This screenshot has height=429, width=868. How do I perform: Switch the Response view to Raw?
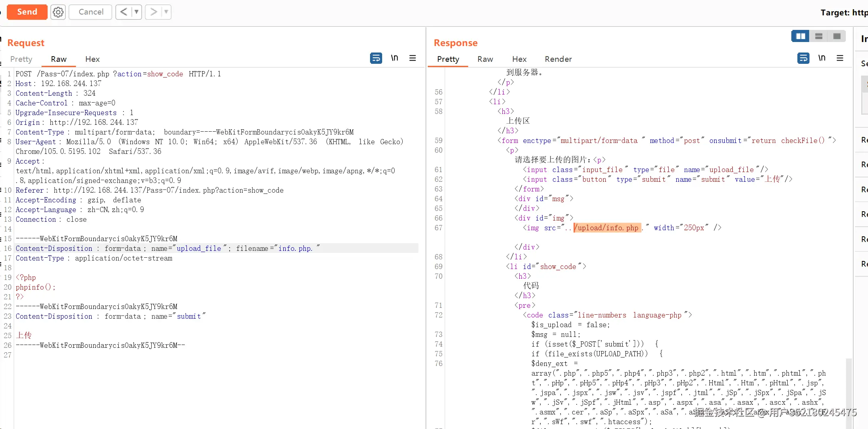pyautogui.click(x=485, y=59)
